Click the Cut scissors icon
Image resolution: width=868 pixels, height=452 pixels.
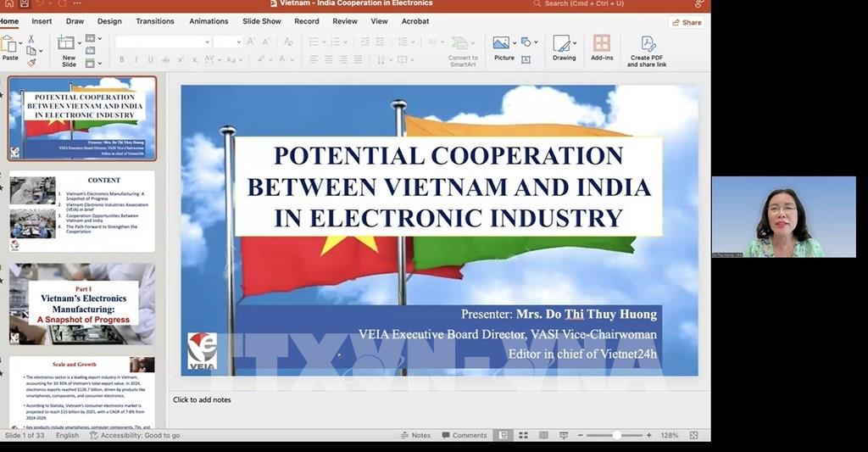31,39
